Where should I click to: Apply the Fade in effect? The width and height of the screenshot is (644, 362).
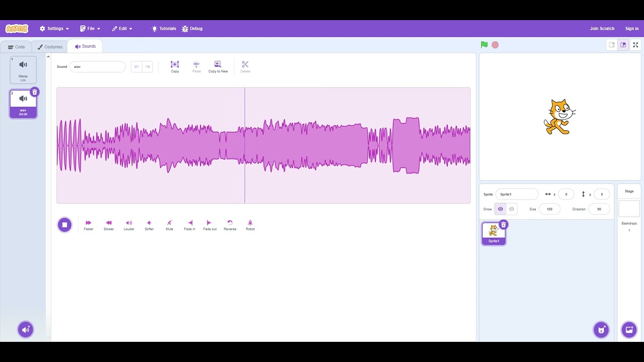point(190,225)
